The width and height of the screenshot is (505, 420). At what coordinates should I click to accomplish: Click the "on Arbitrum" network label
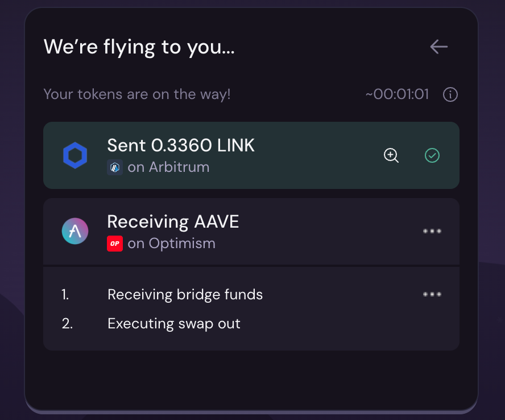(x=168, y=167)
